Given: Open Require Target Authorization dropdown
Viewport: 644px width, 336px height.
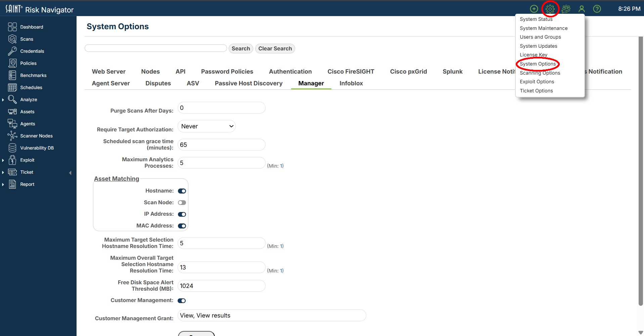Looking at the screenshot, I should point(206,126).
